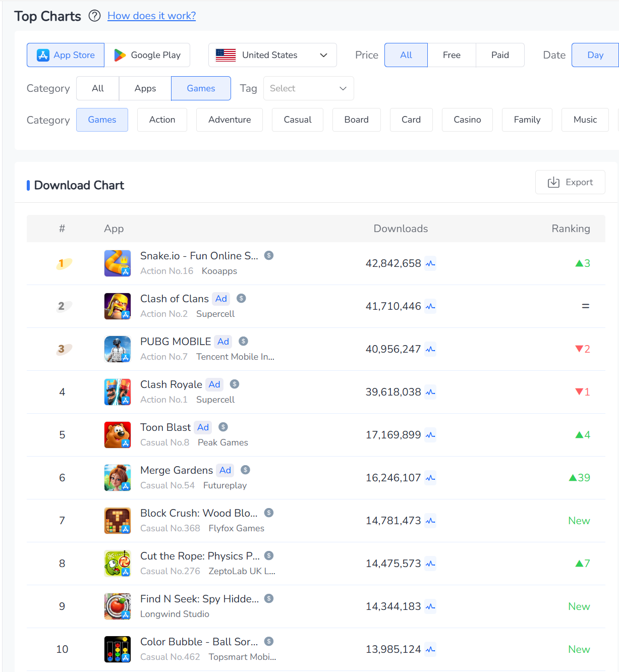Select the Casino subcategory

point(467,120)
